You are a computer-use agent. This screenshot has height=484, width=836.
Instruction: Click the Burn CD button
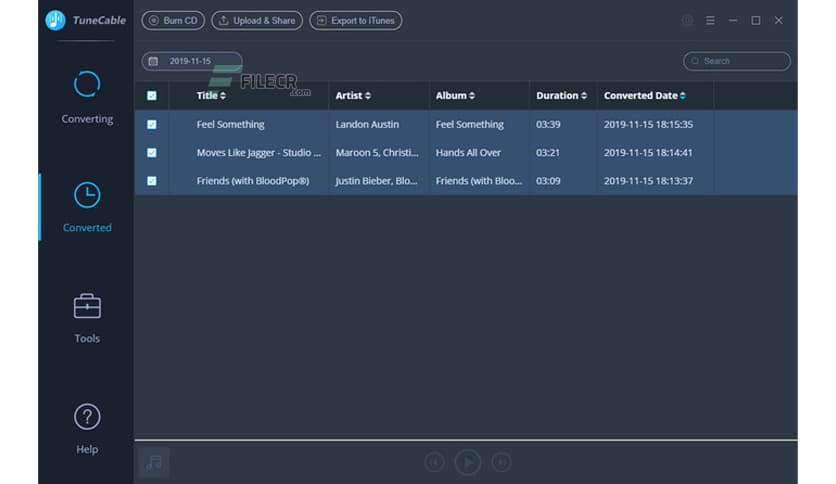pyautogui.click(x=173, y=20)
